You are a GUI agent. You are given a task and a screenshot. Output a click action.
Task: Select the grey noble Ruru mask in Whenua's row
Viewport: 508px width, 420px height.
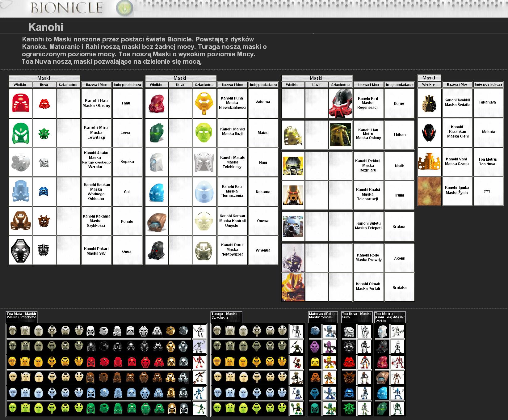[x=204, y=250]
